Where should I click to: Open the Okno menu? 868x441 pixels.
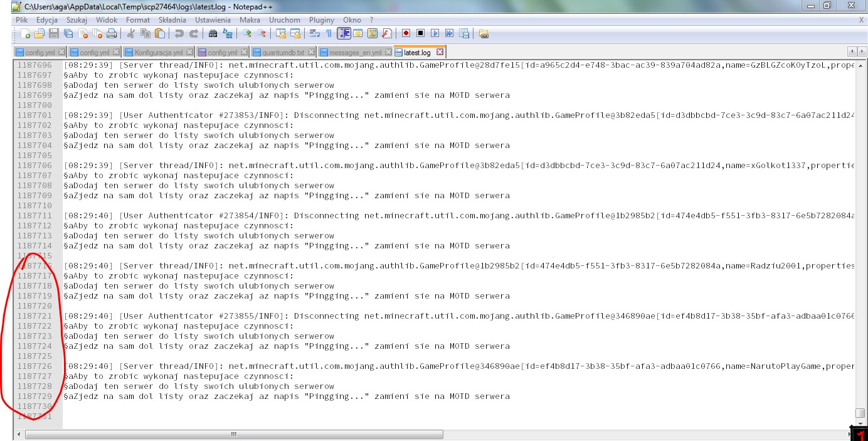point(352,21)
